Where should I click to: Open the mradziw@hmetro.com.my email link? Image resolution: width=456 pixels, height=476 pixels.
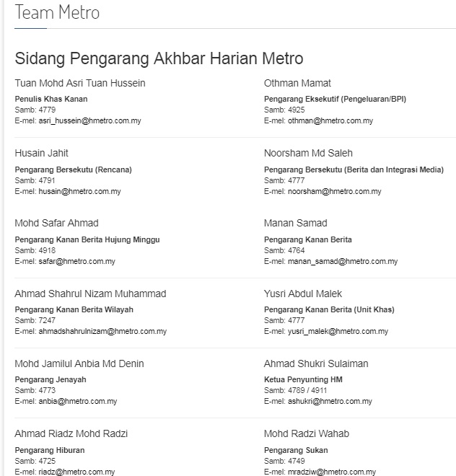pyautogui.click(x=331, y=472)
